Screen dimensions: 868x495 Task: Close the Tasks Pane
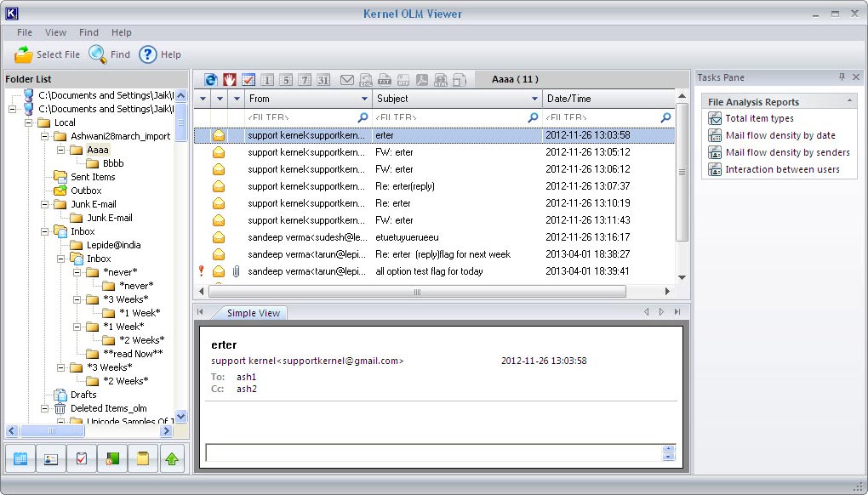(x=856, y=77)
